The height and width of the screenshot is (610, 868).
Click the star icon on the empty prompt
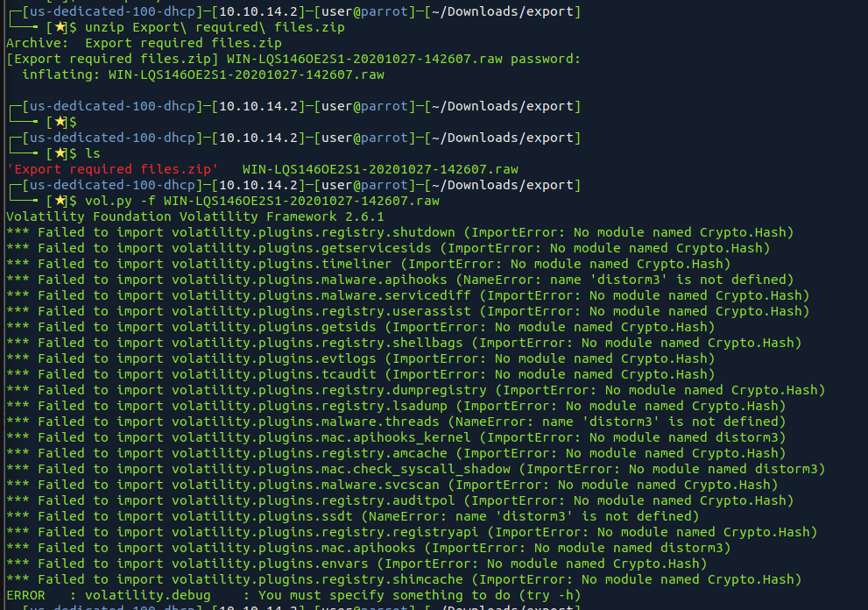click(60, 122)
